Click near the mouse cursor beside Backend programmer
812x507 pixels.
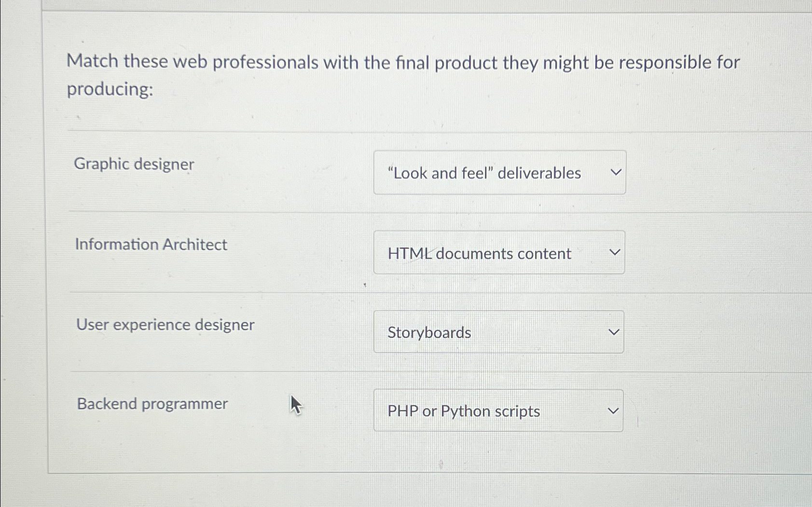(x=295, y=405)
